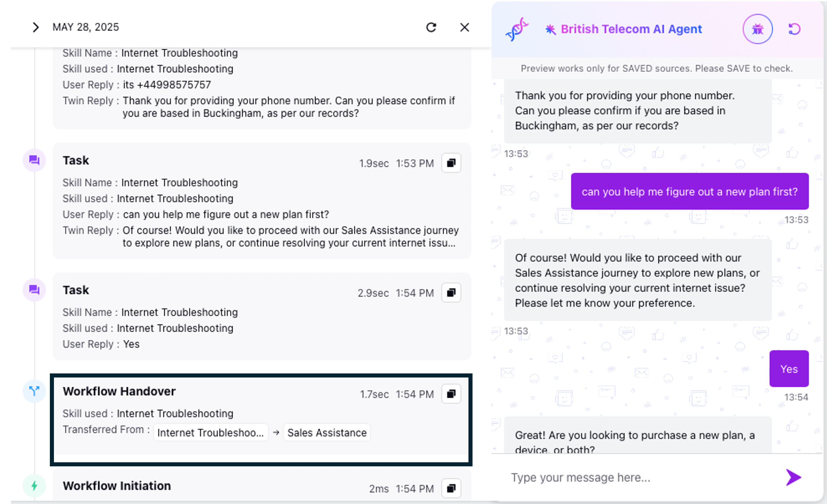Click the 'MAY 28, 2025' date label

86,27
